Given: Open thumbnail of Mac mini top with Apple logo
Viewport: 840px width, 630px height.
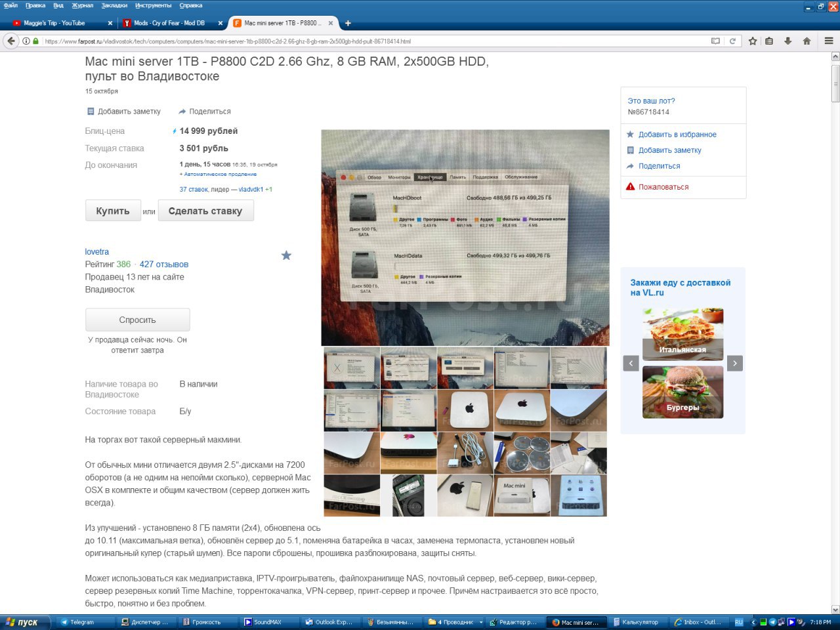Looking at the screenshot, I should tap(465, 409).
